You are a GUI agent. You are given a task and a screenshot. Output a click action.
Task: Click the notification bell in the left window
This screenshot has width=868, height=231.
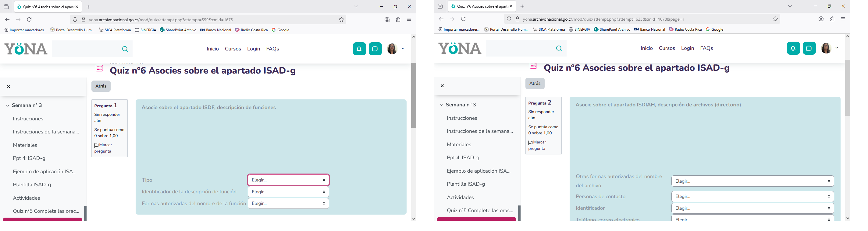tap(359, 49)
